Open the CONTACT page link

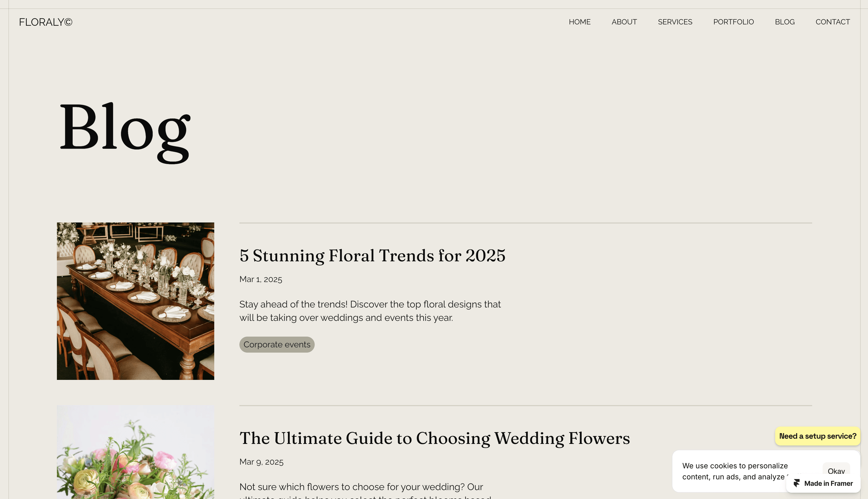tap(832, 22)
